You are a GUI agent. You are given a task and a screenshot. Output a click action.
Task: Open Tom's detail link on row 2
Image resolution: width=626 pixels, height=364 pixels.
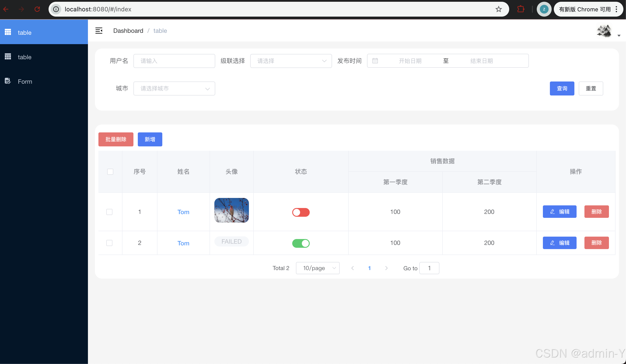point(183,243)
